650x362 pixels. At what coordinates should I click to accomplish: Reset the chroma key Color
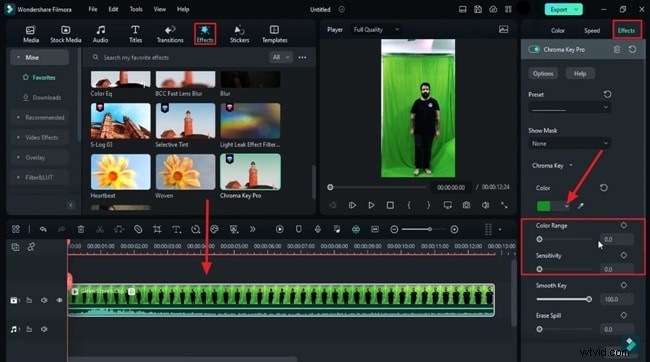tap(604, 188)
